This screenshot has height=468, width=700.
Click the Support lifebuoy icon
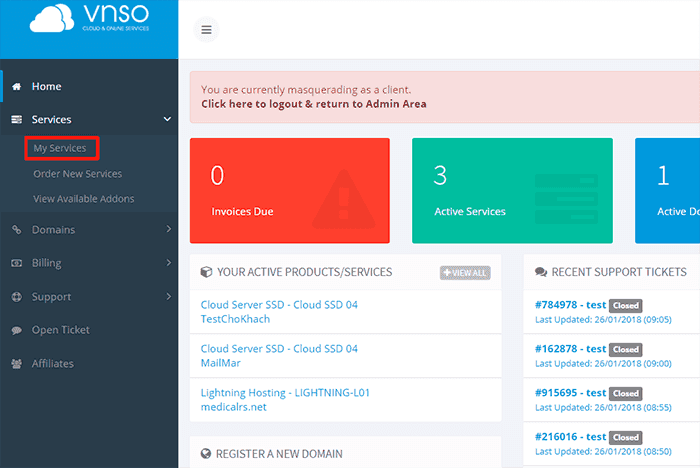tap(17, 297)
